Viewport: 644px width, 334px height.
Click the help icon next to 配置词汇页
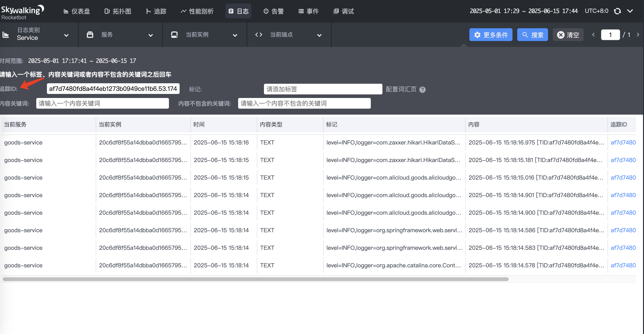point(422,90)
